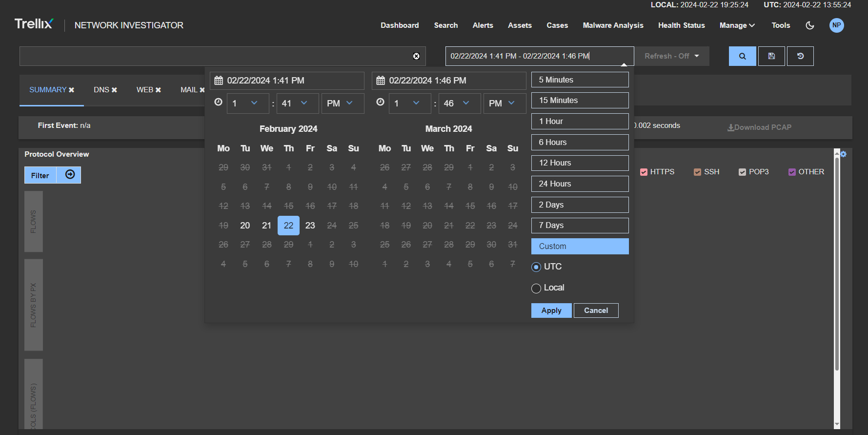This screenshot has width=868, height=435.
Task: Select the Local radio button
Action: pyautogui.click(x=536, y=288)
